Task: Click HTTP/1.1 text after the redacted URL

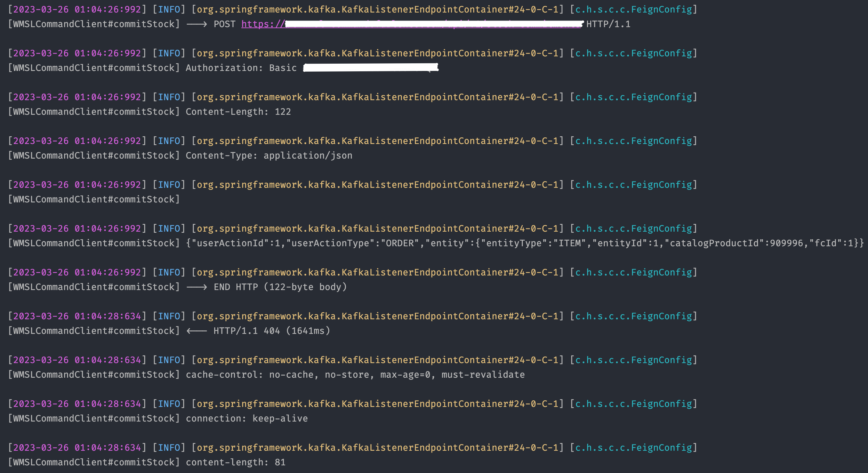Action: coord(608,24)
